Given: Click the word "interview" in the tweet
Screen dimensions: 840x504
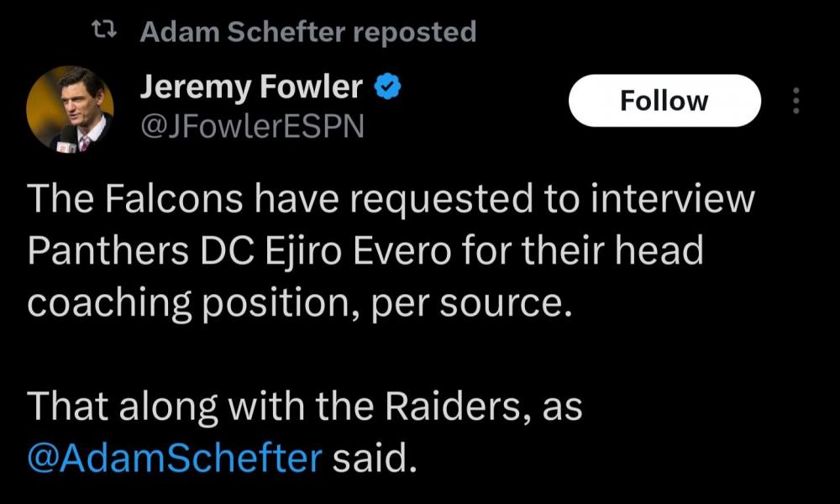Looking at the screenshot, I should [x=670, y=202].
